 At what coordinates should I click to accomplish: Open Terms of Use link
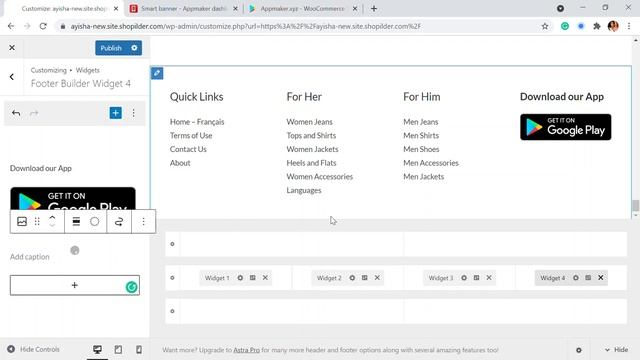coord(191,136)
